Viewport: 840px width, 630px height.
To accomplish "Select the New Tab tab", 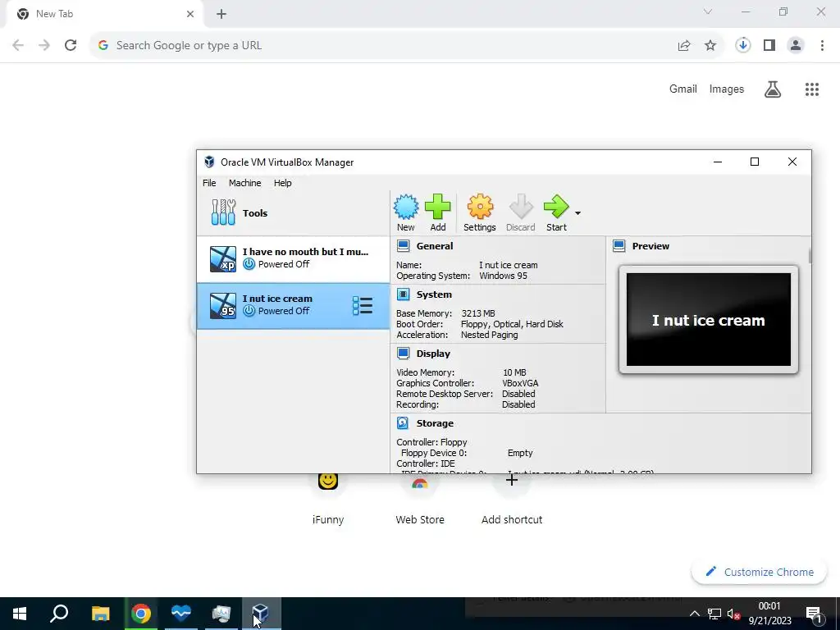I will (104, 14).
